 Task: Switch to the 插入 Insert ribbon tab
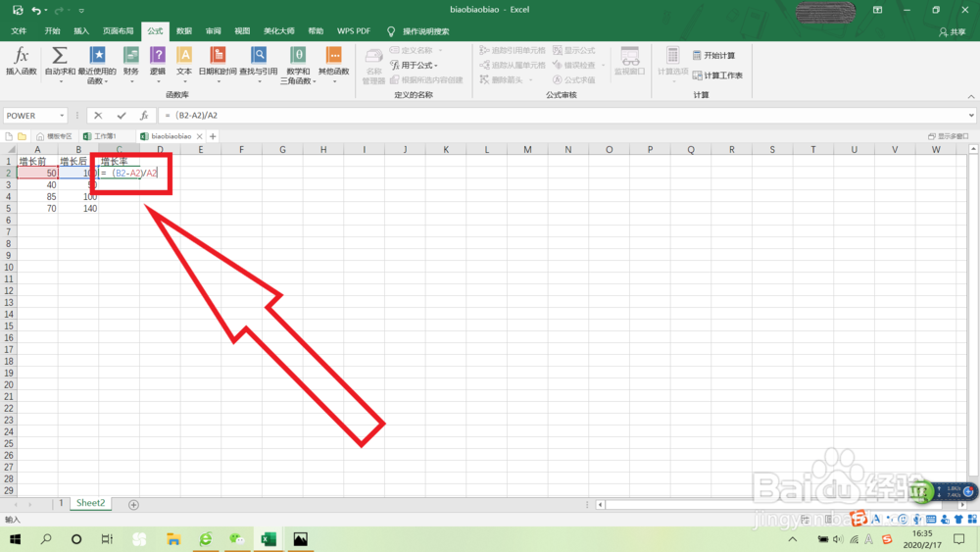[81, 31]
